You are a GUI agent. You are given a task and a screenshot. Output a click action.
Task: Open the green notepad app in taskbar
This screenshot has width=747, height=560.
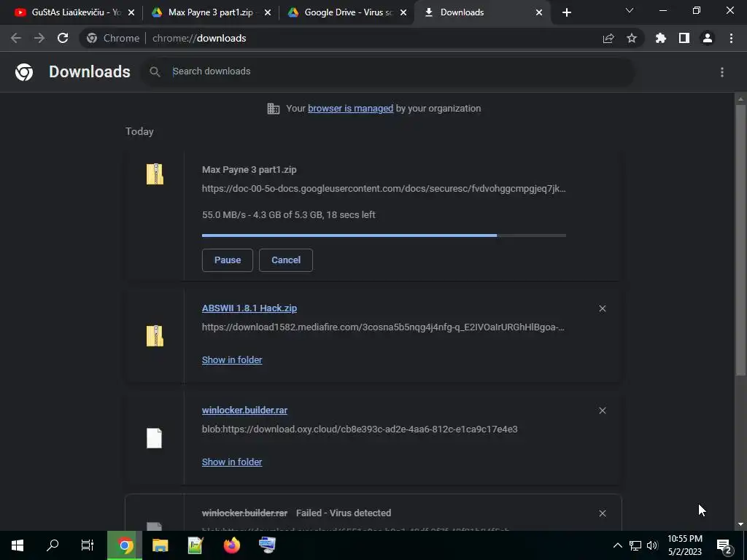tap(196, 545)
